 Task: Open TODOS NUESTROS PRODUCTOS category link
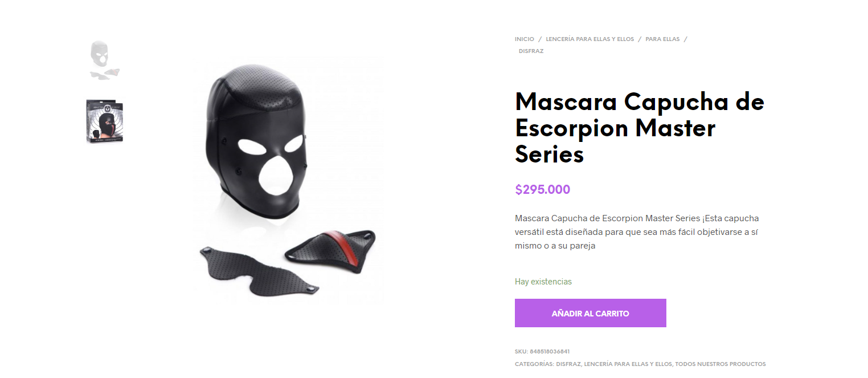pos(720,364)
